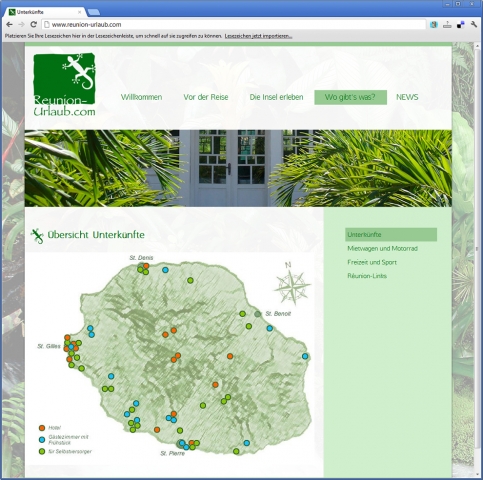Click the green marker left of St. Benoit
This screenshot has width=483, height=480.
tap(242, 314)
